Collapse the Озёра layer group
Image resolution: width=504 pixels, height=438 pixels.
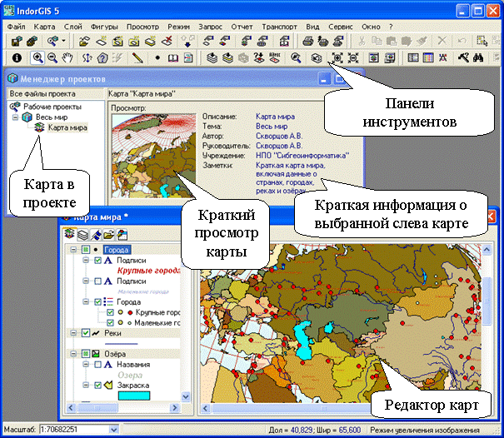tap(74, 354)
